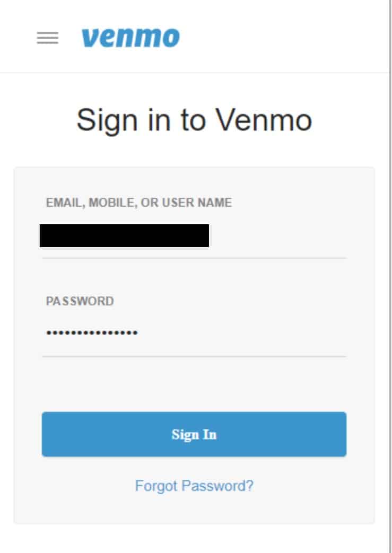Click the PASSWORD field label
The height and width of the screenshot is (553, 392).
click(80, 301)
